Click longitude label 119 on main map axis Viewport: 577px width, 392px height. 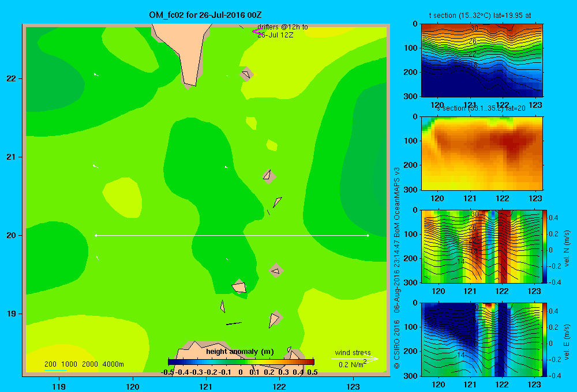tap(59, 386)
